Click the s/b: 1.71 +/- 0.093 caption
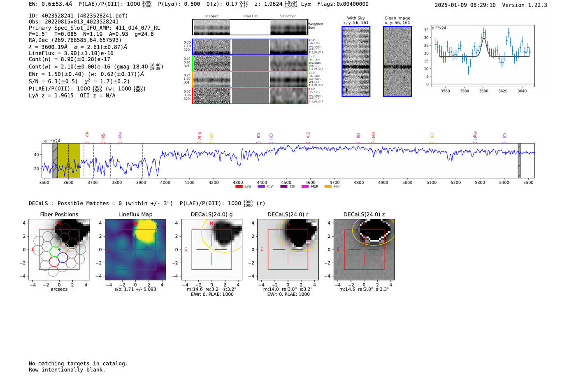The width and height of the screenshot is (576, 392). point(135,289)
